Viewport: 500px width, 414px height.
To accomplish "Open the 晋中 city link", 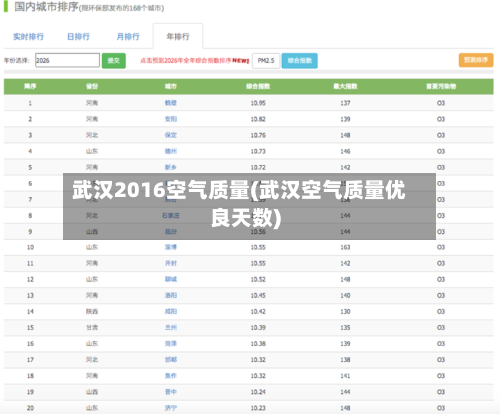I will [171, 392].
